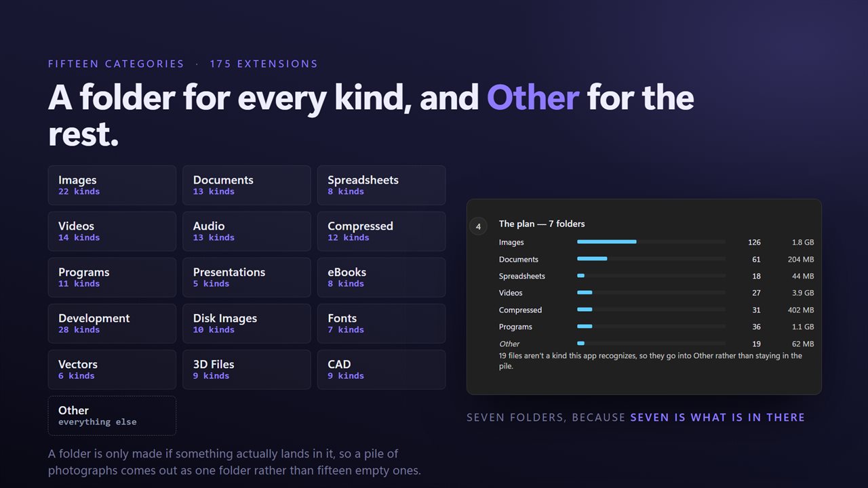Open the Audio 13 kinds card

[247, 231]
